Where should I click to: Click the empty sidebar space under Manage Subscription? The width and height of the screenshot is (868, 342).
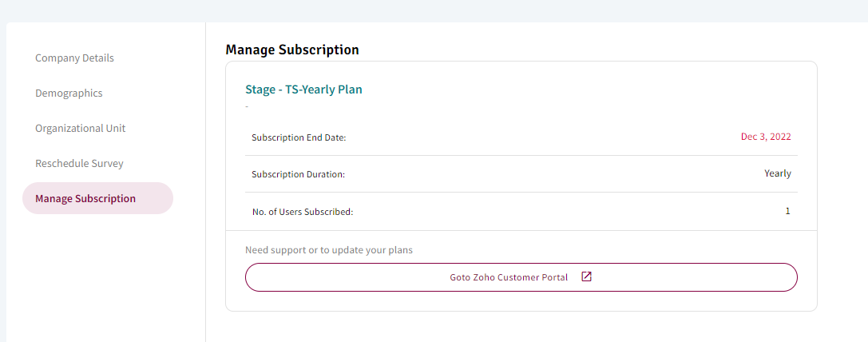(105, 277)
